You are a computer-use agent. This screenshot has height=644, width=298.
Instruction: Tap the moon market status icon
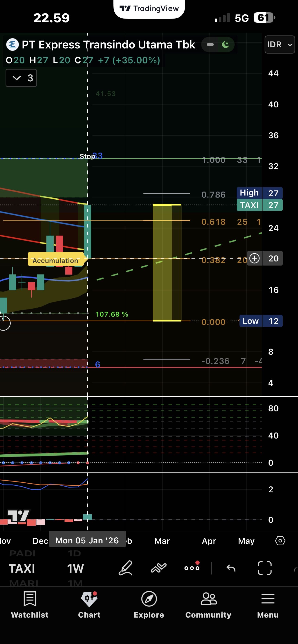226,45
